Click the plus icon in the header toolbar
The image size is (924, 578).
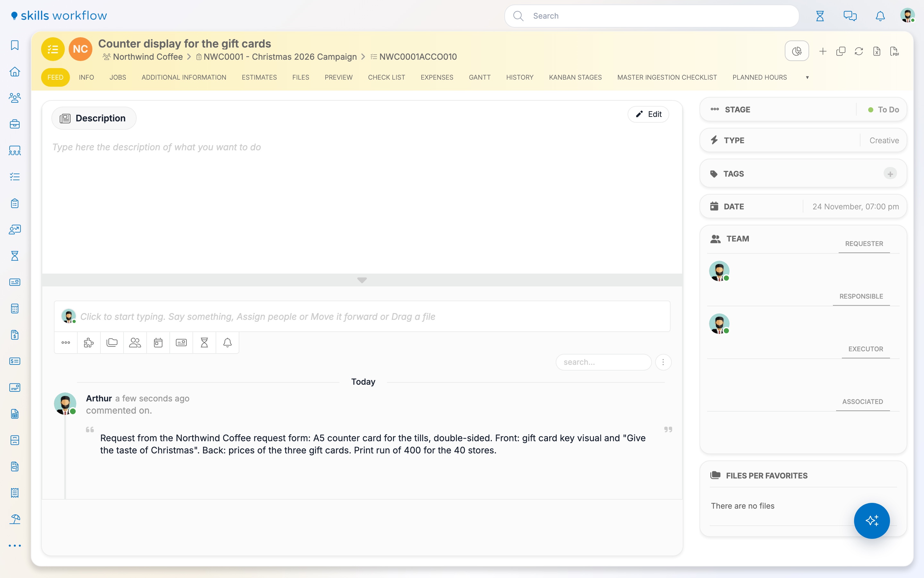tap(823, 51)
